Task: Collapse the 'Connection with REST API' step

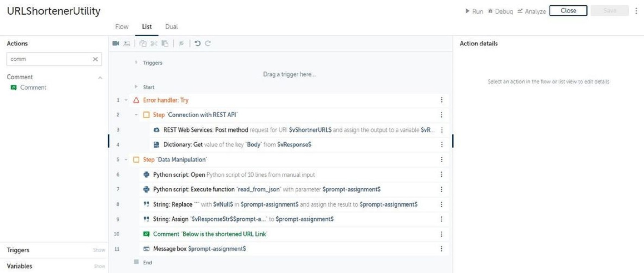Action: [x=136, y=115]
